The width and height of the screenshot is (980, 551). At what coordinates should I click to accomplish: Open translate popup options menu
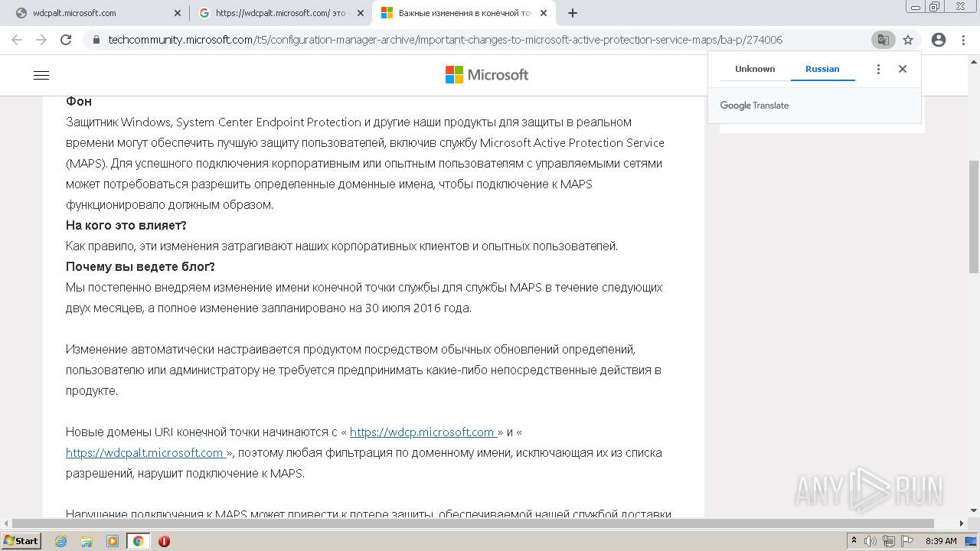pos(878,69)
